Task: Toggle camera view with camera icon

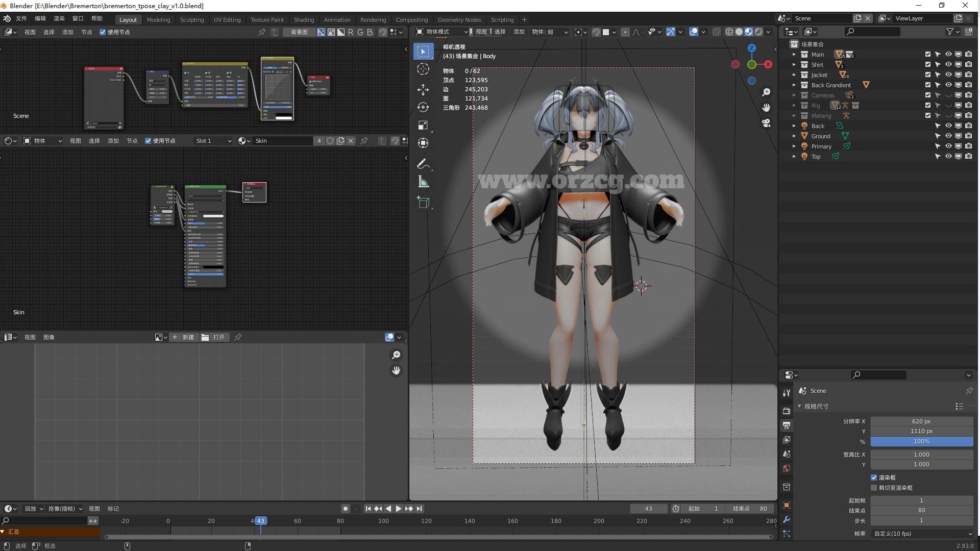Action: click(x=766, y=123)
